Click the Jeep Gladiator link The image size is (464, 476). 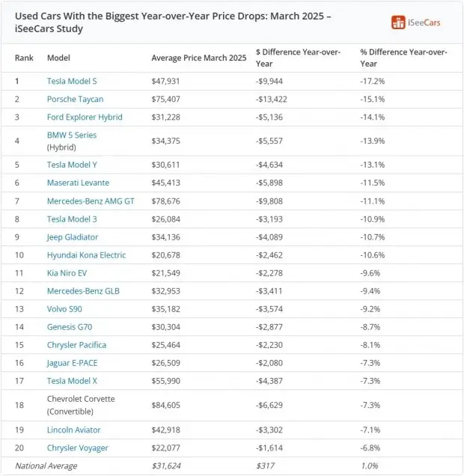coord(73,237)
